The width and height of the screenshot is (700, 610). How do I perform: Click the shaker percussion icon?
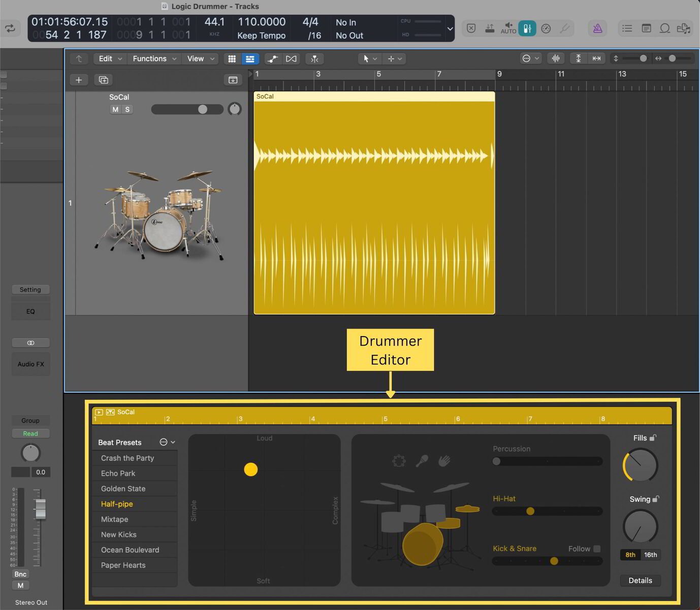(x=422, y=461)
